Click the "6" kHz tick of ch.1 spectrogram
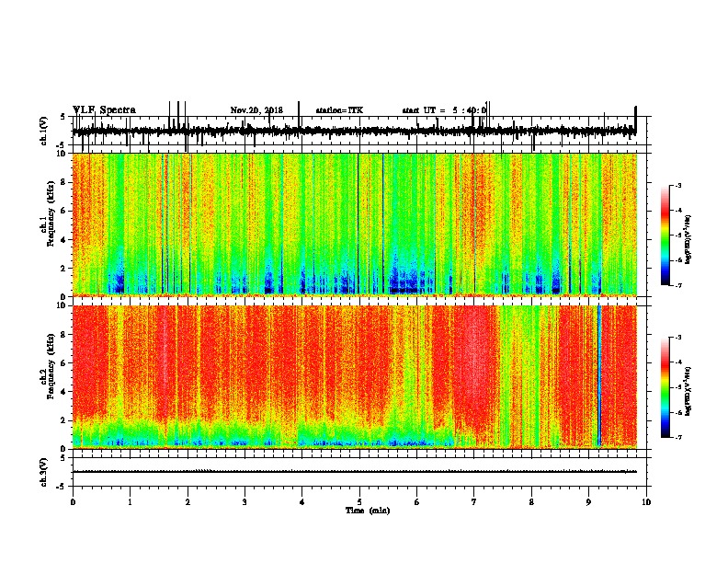This screenshot has height=563, width=728. (65, 211)
